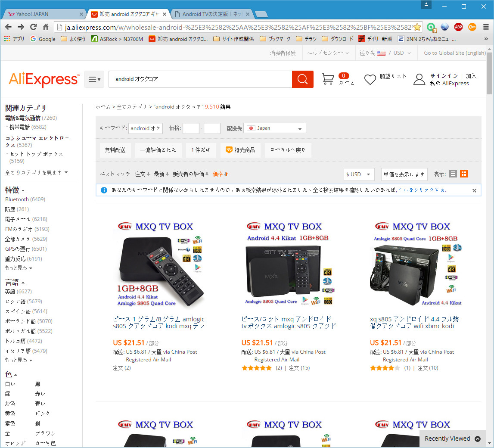This screenshot has height=448, width=494.
Task: Toggle the sale items filter
Action: pyautogui.click(x=240, y=150)
